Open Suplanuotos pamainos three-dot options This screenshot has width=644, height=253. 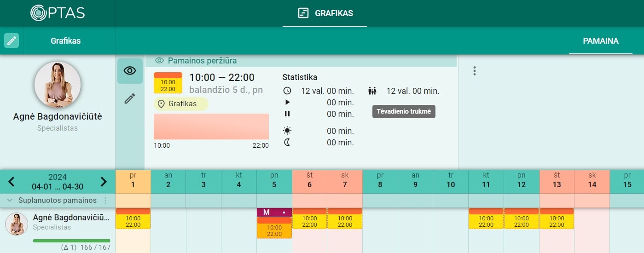(105, 201)
